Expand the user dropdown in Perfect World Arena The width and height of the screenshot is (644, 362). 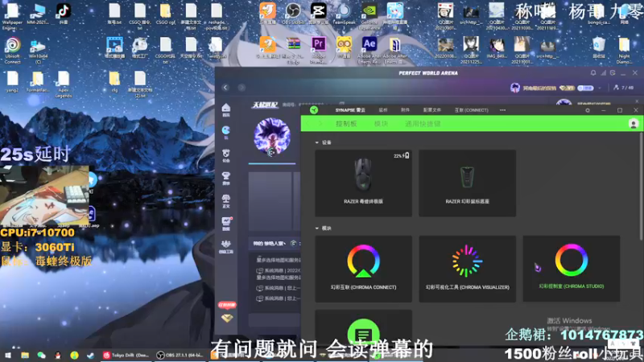coord(600,88)
